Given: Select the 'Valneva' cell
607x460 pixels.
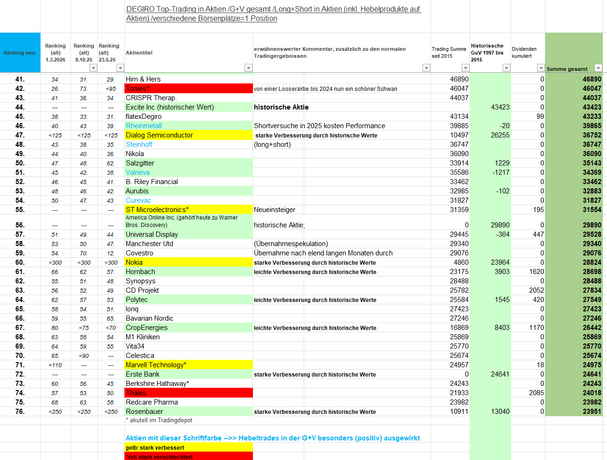Looking at the screenshot, I should click(189, 172).
